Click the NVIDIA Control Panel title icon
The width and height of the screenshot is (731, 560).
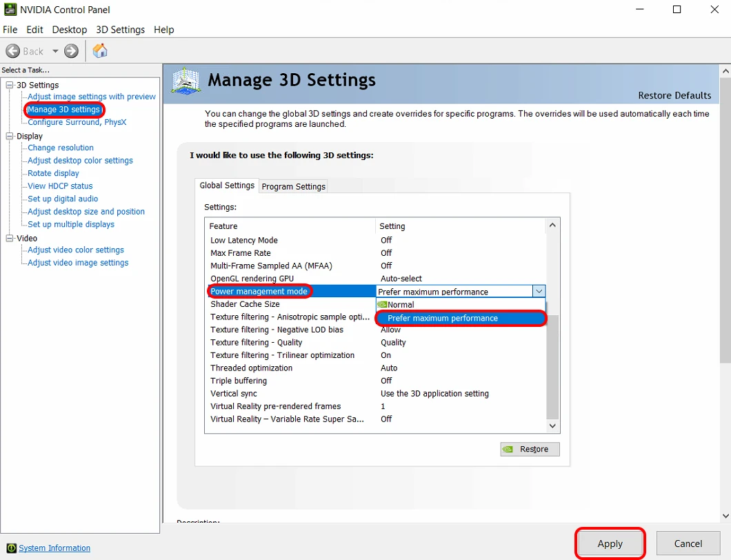coord(10,10)
